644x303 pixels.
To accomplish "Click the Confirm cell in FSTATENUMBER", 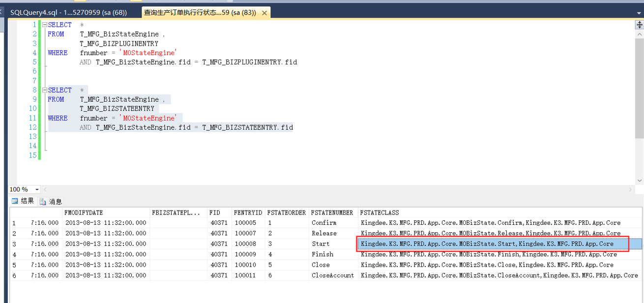I will coord(333,223).
